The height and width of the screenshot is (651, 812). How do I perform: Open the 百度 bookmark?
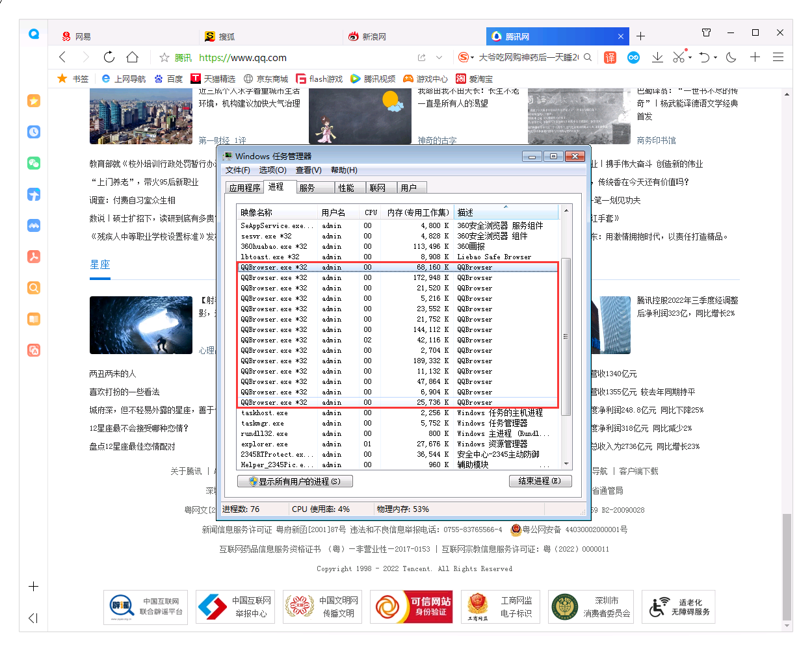[168, 79]
